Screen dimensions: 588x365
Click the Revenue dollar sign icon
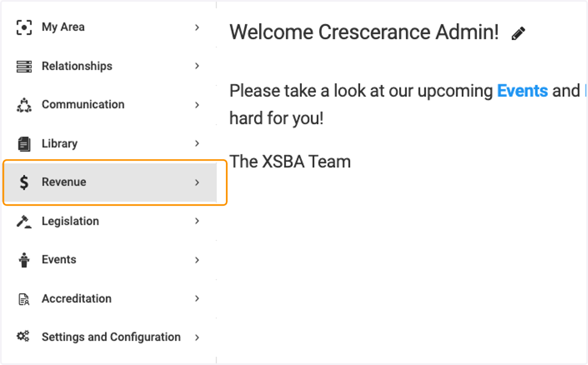click(x=24, y=182)
